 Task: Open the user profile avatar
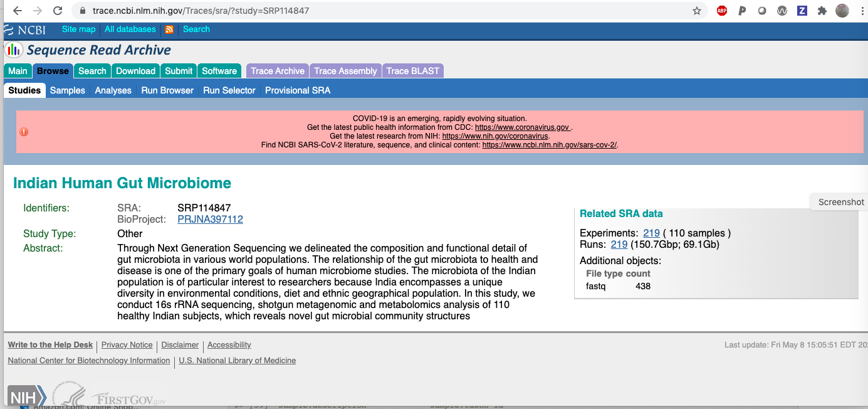(x=842, y=11)
